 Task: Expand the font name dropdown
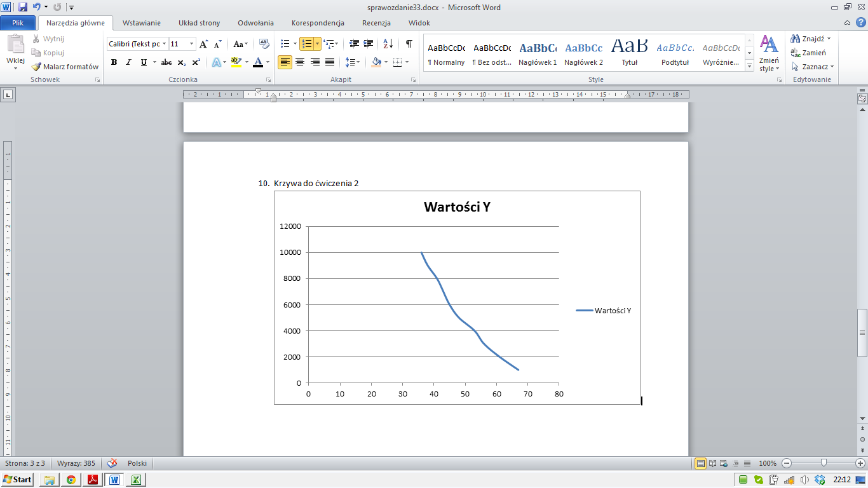pyautogui.click(x=164, y=44)
